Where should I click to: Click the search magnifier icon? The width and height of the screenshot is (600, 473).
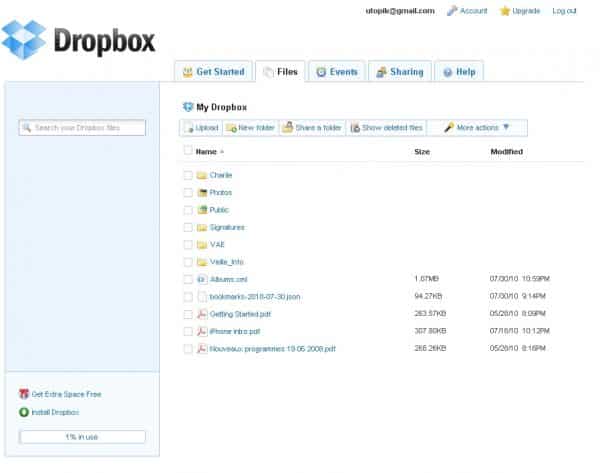26,127
